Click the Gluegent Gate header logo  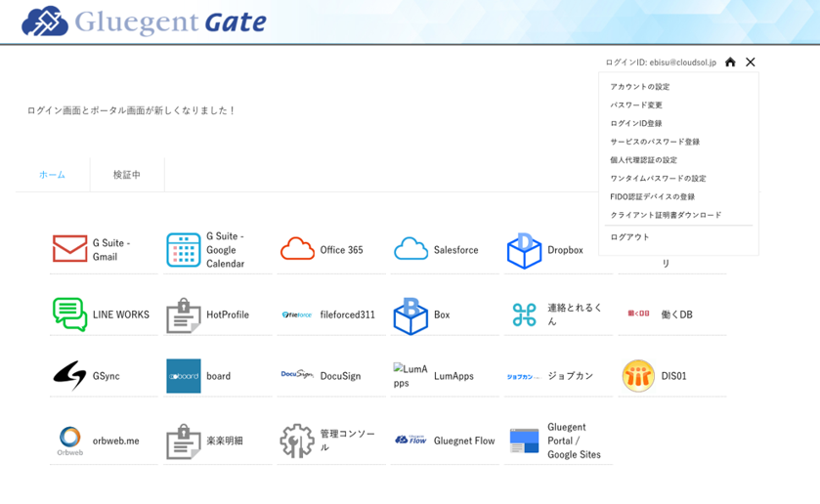click(x=144, y=21)
